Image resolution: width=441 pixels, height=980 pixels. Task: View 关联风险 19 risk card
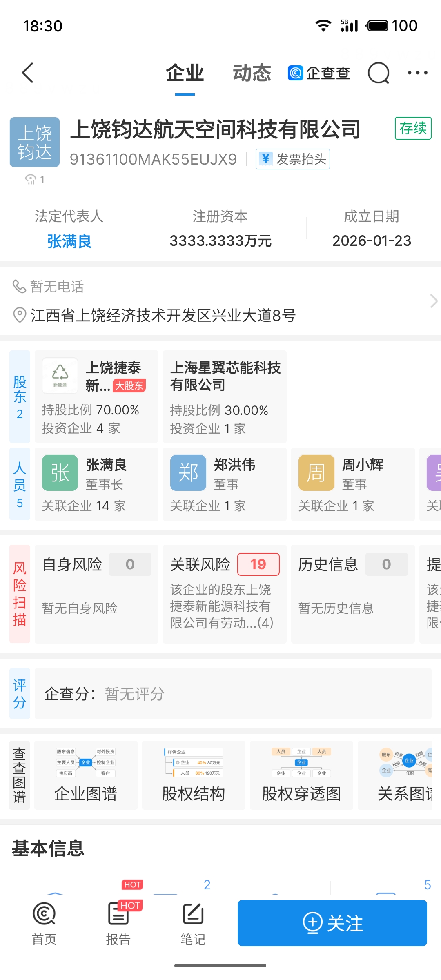tap(225, 594)
